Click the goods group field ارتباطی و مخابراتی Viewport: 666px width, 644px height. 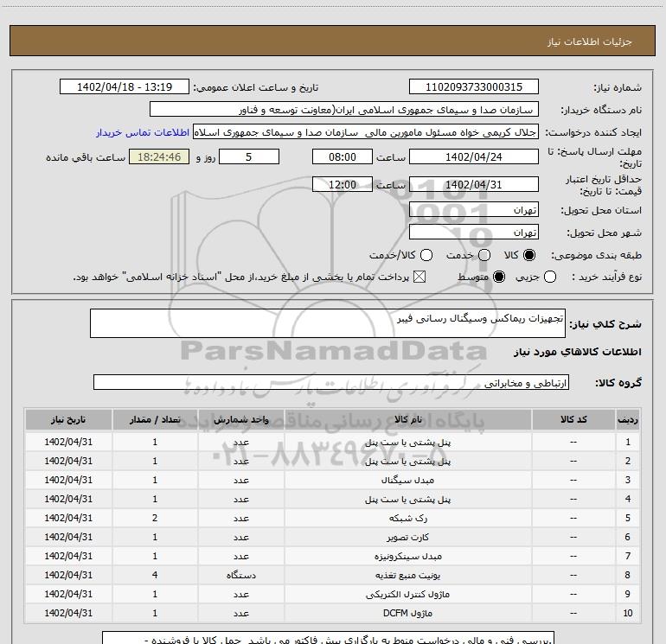[x=331, y=382]
